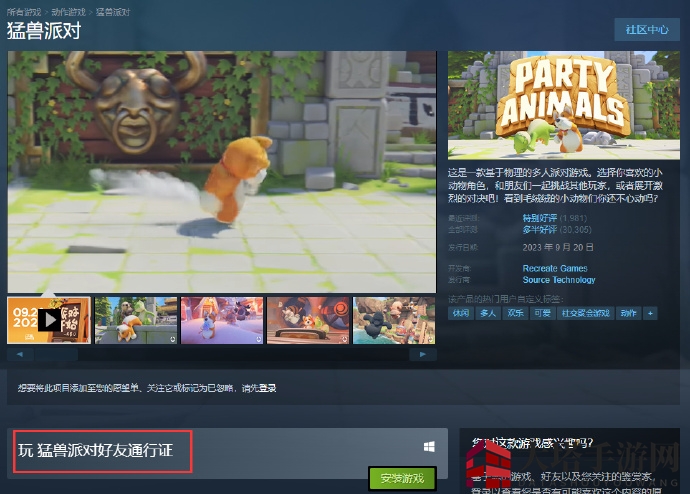Screen dimensions: 690x494
Task: Open the 特别好评 recent reviews link
Action: click(x=540, y=218)
